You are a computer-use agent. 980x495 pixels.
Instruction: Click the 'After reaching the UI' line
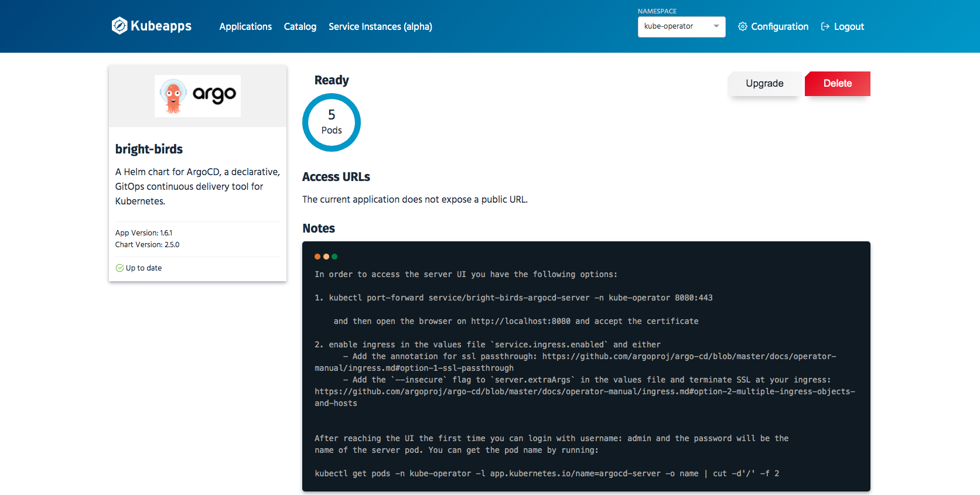552,438
